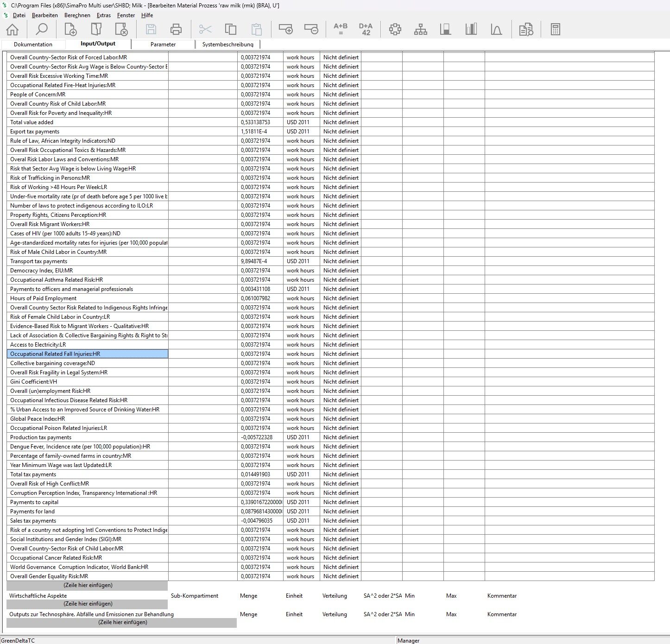Open the calculator icon

coord(555,29)
